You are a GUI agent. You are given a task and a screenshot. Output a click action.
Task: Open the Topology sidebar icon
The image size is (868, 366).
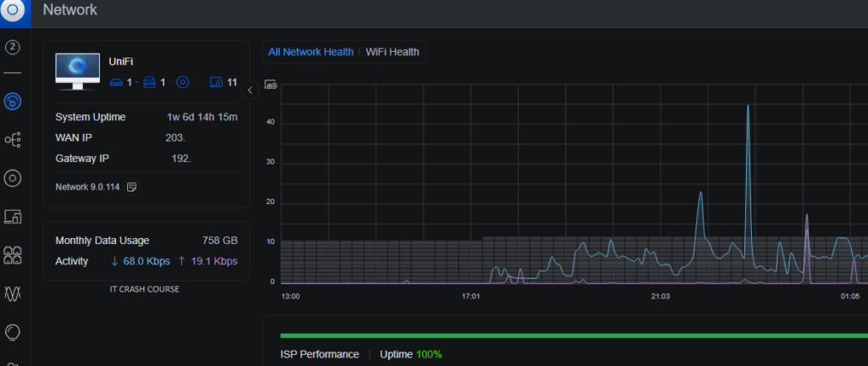[x=13, y=139]
